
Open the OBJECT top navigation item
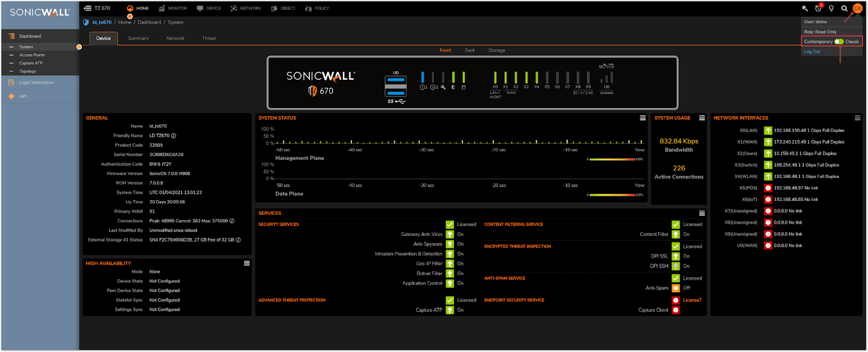click(x=283, y=8)
